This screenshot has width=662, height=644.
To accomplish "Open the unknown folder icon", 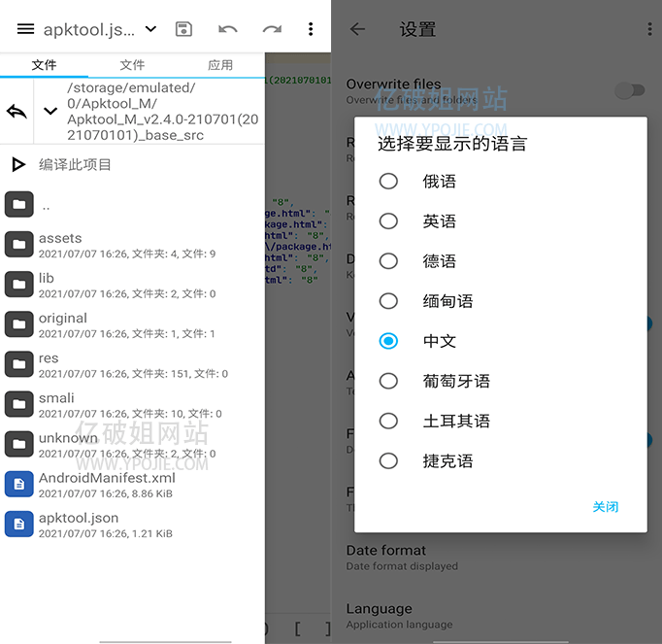I will pos(19,444).
